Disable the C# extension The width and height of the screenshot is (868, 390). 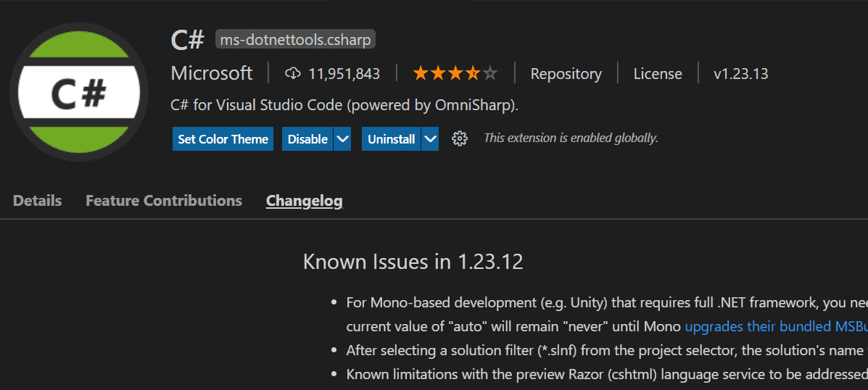pos(307,139)
